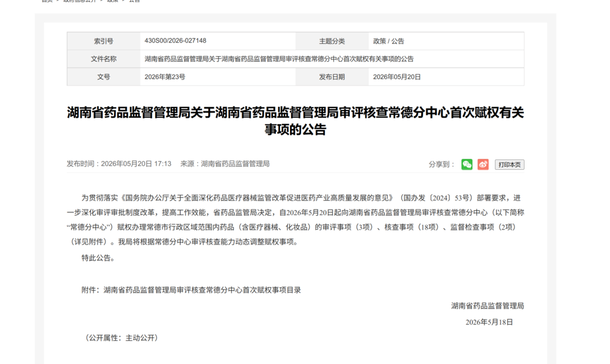Click the 文号 label cell
The image size is (610, 364).
103,77
